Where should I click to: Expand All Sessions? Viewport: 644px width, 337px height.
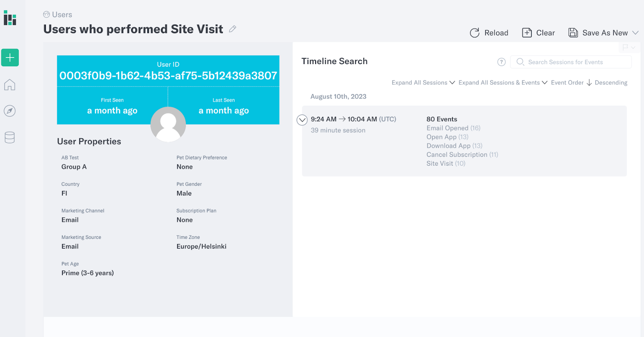point(423,82)
